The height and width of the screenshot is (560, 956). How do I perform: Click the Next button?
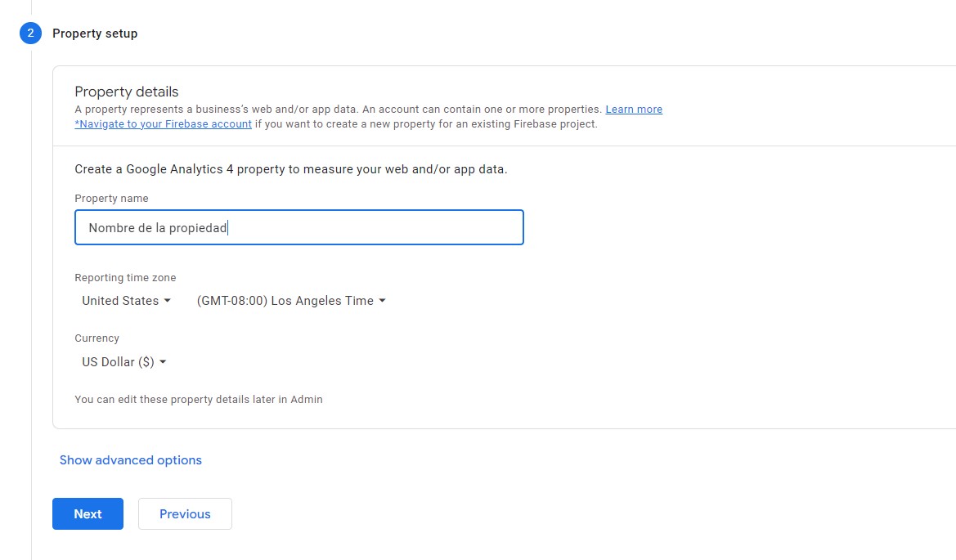click(x=88, y=513)
